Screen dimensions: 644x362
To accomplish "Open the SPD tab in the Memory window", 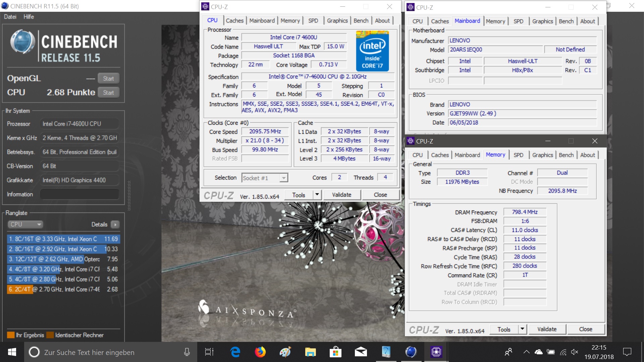I will pyautogui.click(x=518, y=155).
